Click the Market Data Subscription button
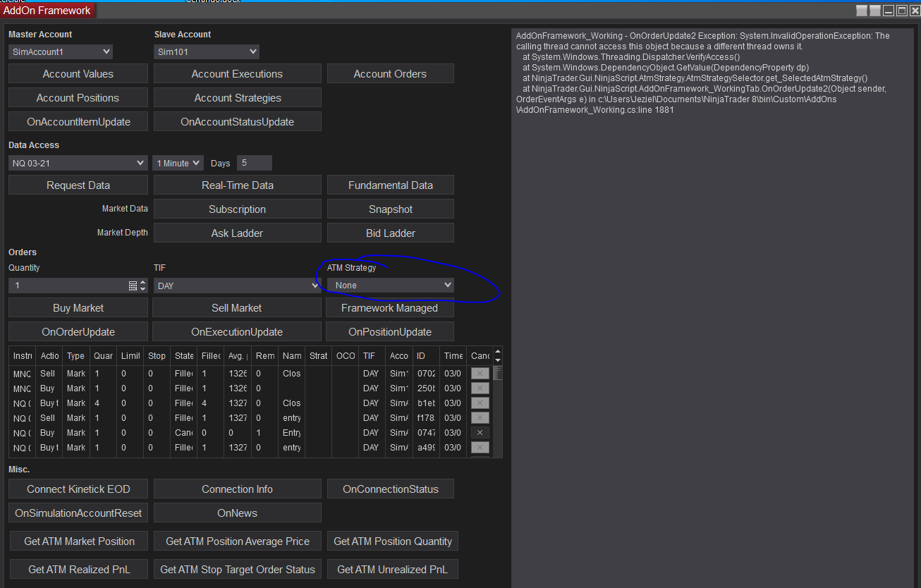921x588 pixels. (238, 209)
